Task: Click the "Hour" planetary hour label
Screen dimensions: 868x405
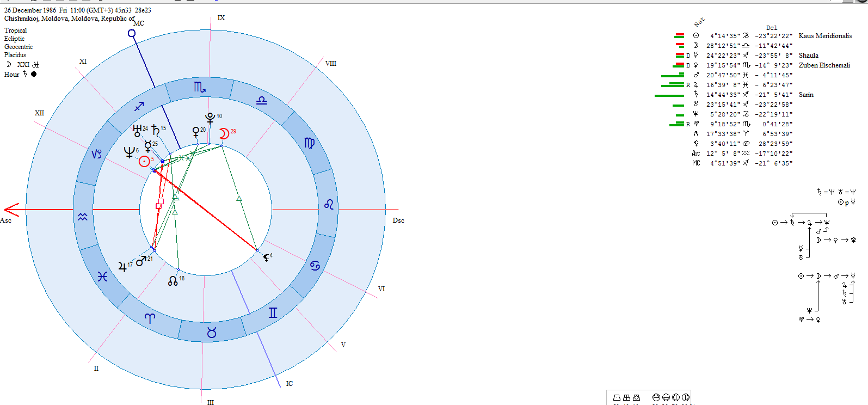Action: pos(12,75)
